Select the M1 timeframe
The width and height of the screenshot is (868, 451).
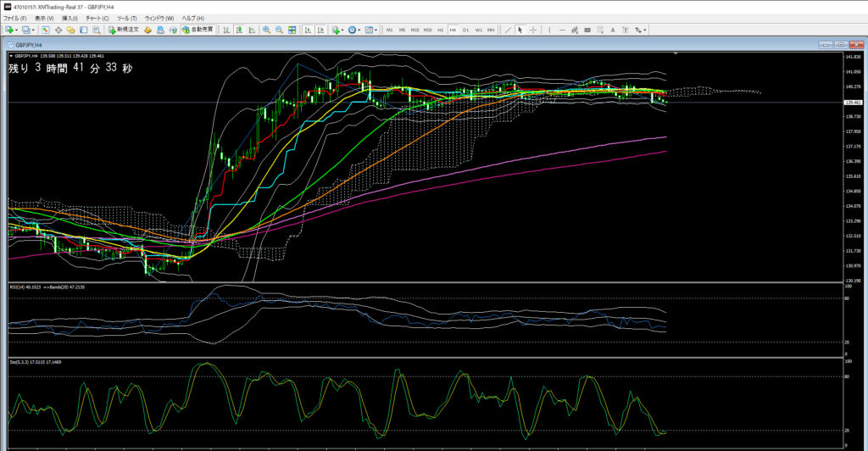(390, 30)
